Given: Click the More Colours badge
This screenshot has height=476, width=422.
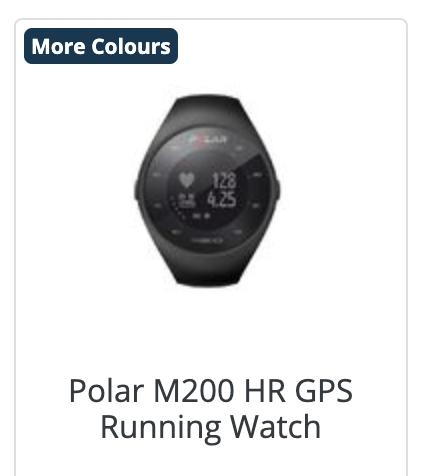Looking at the screenshot, I should point(101,46).
